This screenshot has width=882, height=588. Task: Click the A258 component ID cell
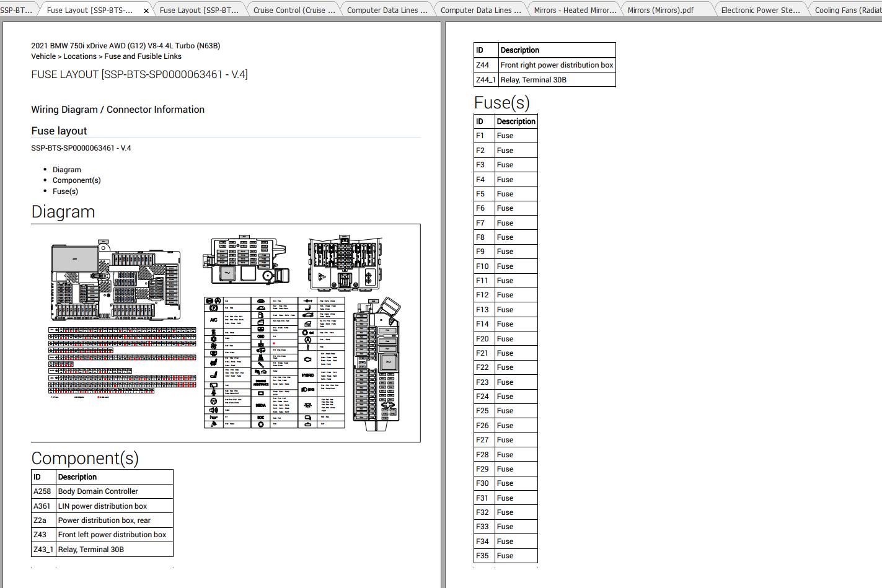(x=43, y=491)
